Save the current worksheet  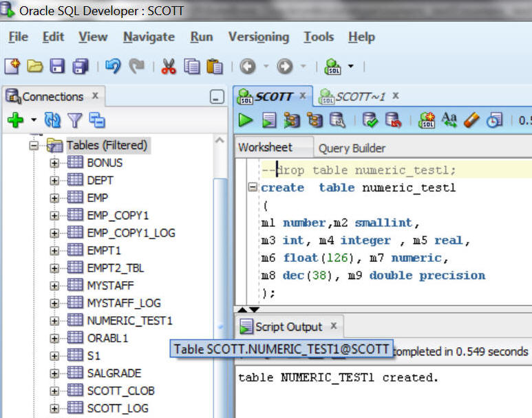click(x=57, y=66)
